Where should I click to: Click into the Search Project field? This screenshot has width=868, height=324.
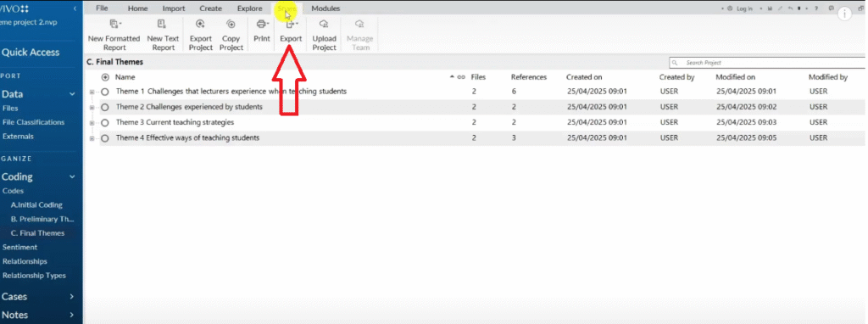coord(768,63)
